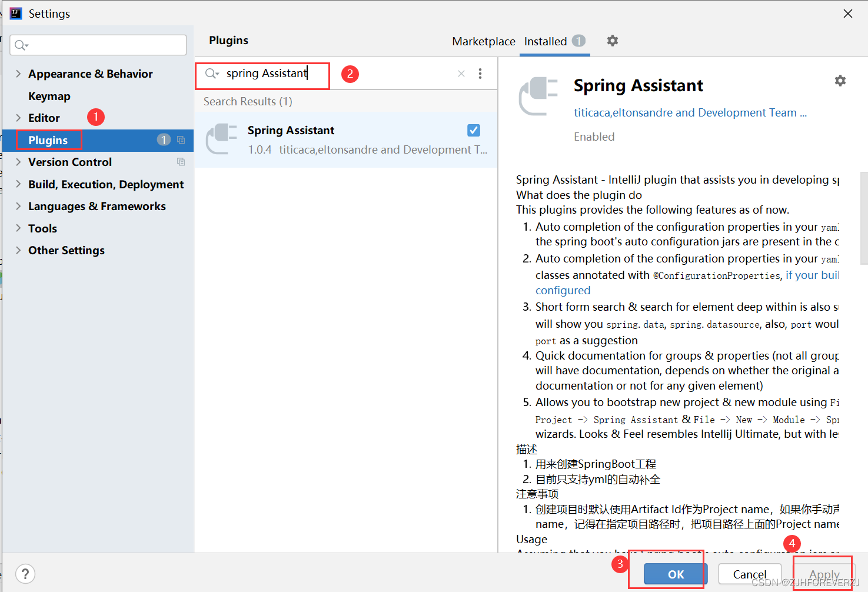Click the 'Search Results (1)' header
The height and width of the screenshot is (592, 868).
point(248,101)
